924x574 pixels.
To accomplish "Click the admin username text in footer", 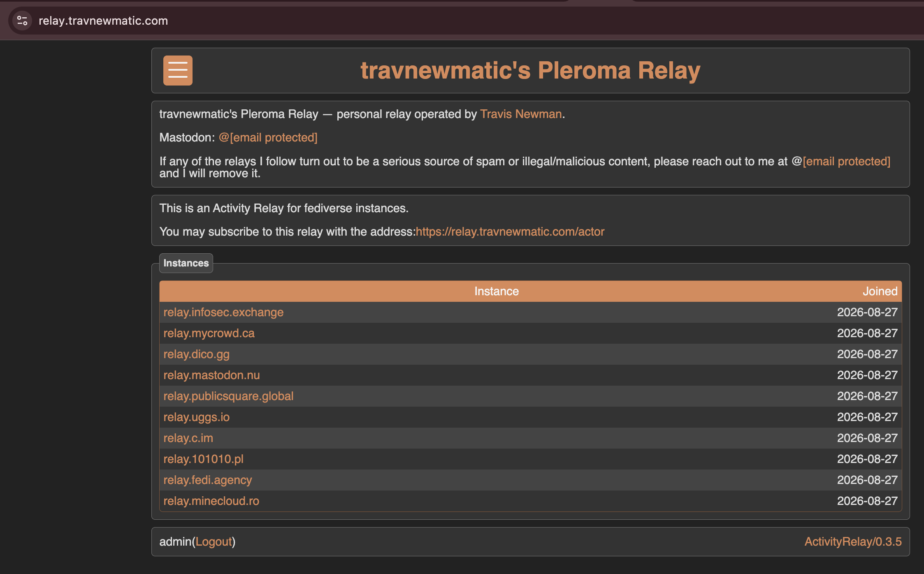I will coord(176,542).
